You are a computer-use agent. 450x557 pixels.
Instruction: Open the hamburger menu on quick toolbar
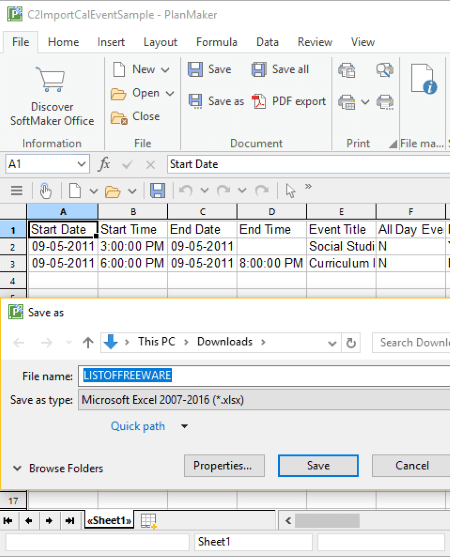pyautogui.click(x=16, y=191)
